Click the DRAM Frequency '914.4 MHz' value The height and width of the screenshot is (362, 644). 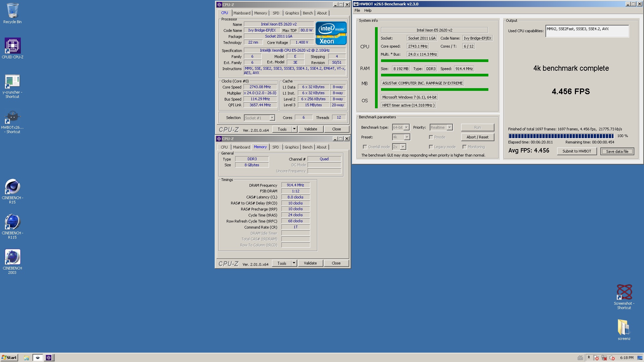pyautogui.click(x=296, y=185)
